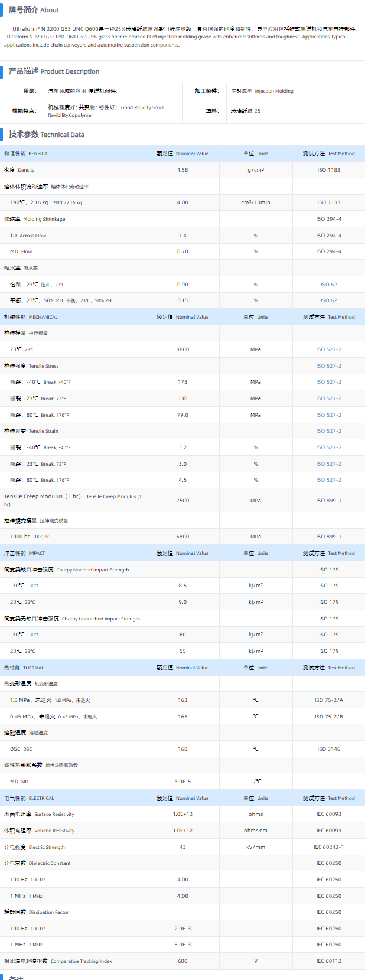Select the tensile strain value 3.2
365x980 pixels.
coord(182,447)
